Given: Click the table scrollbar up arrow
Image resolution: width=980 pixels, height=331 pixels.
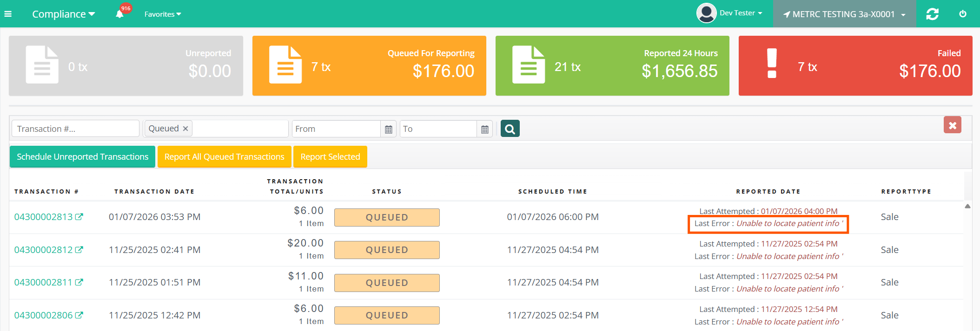Looking at the screenshot, I should pyautogui.click(x=967, y=206).
